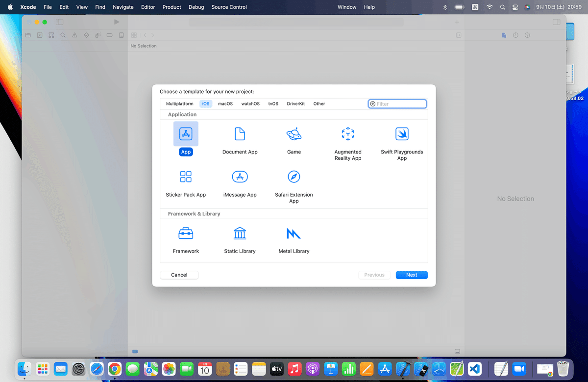
Task: Click the Run play button in toolbar
Action: point(117,22)
